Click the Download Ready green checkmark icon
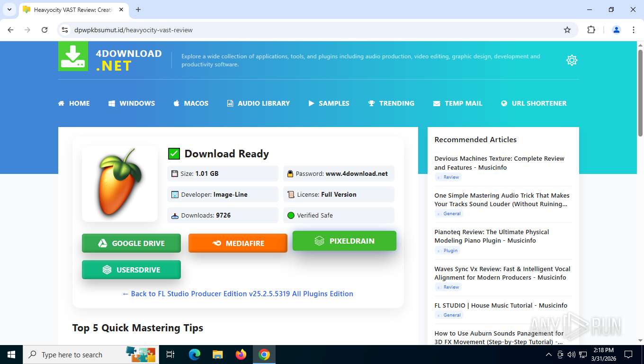Image resolution: width=644 pixels, height=364 pixels. (174, 154)
